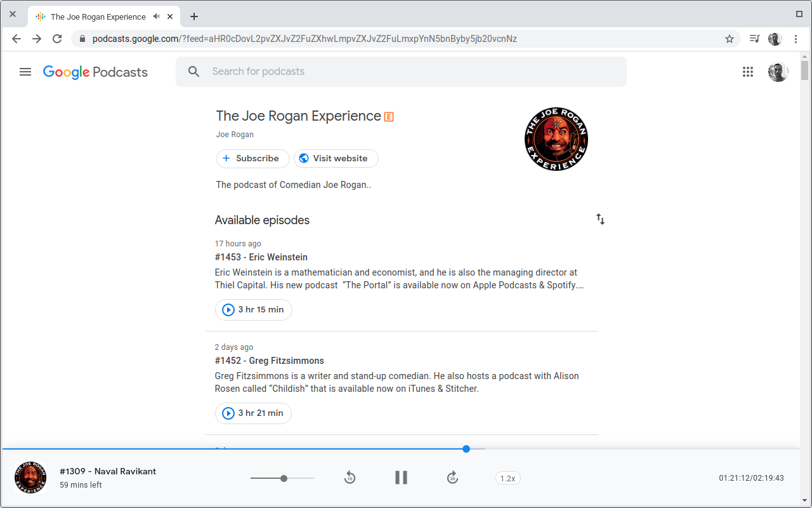Click the site lock security icon
Image resolution: width=812 pixels, height=508 pixels.
coord(82,39)
